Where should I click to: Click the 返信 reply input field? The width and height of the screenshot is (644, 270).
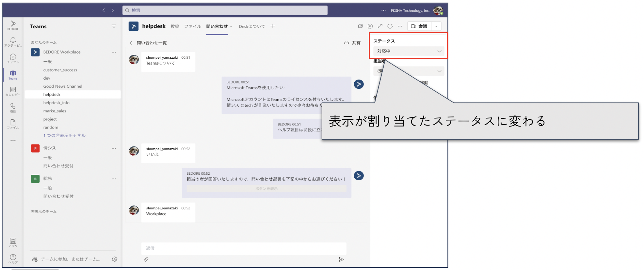pos(244,248)
